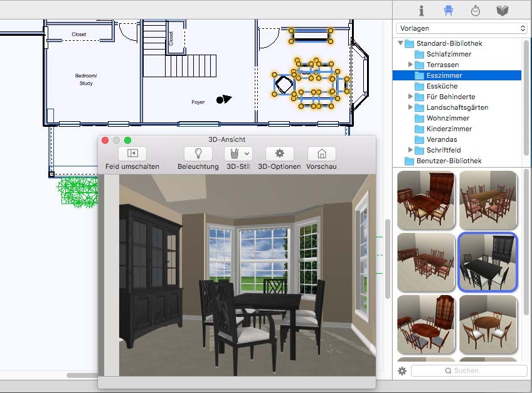Open the stopwatch tab icon

pyautogui.click(x=476, y=11)
